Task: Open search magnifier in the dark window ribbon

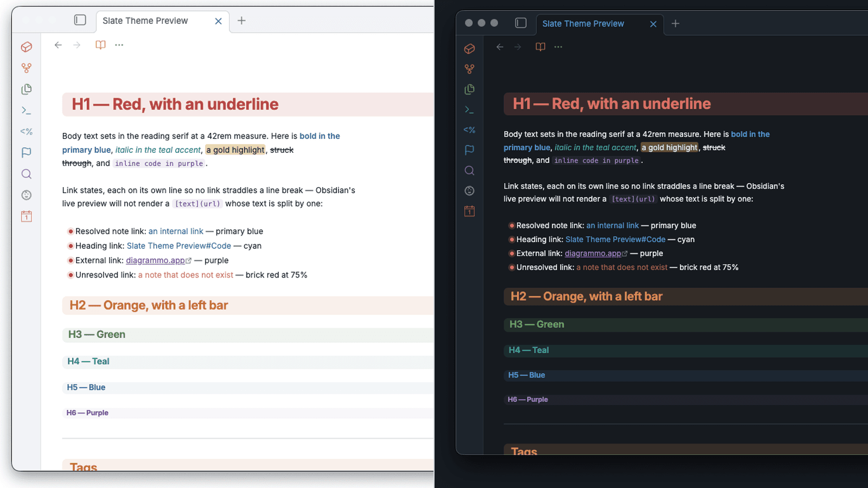Action: [x=470, y=171]
